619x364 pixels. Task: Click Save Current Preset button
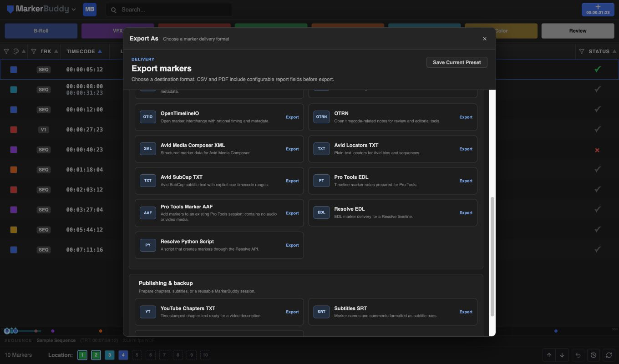click(x=457, y=62)
